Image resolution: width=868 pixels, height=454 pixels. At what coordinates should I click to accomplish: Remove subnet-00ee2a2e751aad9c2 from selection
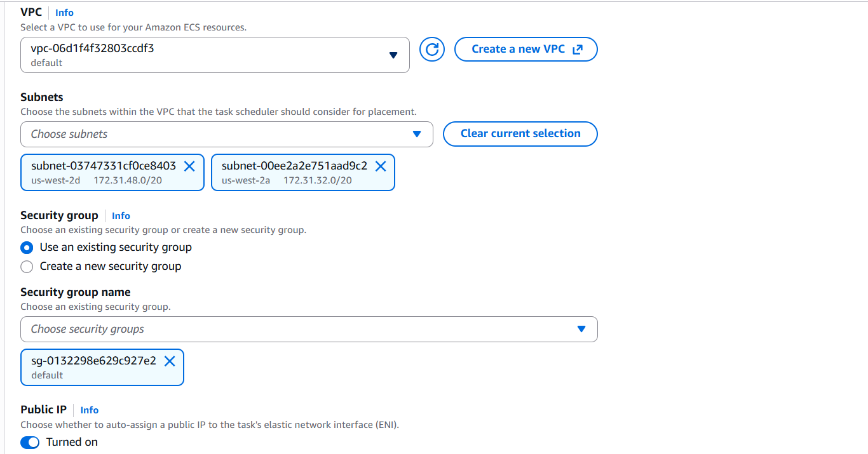pyautogui.click(x=381, y=166)
